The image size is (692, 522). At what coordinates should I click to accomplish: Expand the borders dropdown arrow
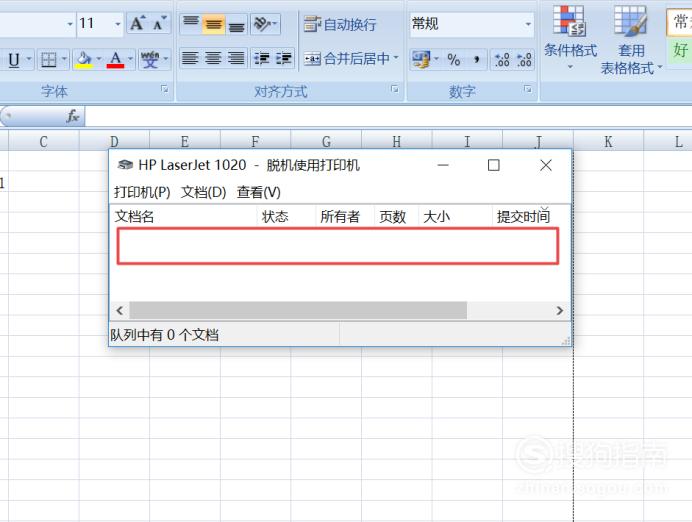64,59
